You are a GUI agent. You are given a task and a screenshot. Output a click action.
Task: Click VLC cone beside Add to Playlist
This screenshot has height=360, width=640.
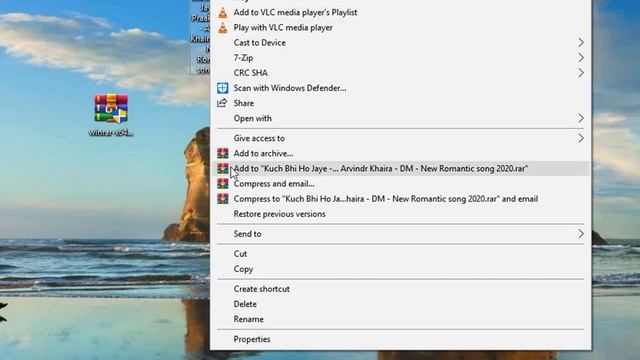coord(222,13)
